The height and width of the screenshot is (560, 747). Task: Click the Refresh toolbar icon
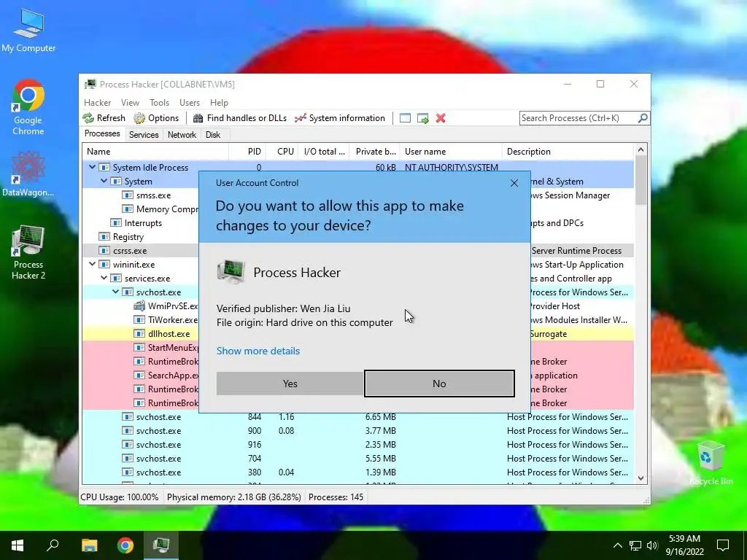(x=88, y=118)
